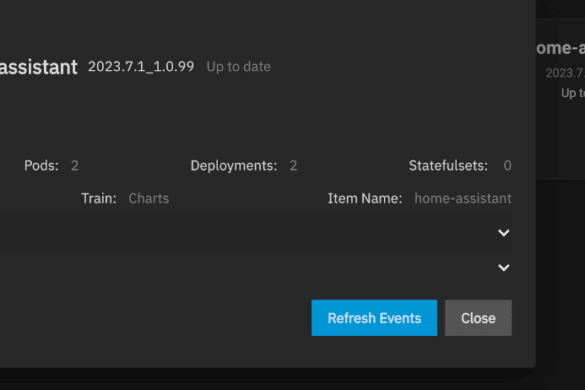Click the Refresh Events button
585x390 pixels.
(x=374, y=318)
